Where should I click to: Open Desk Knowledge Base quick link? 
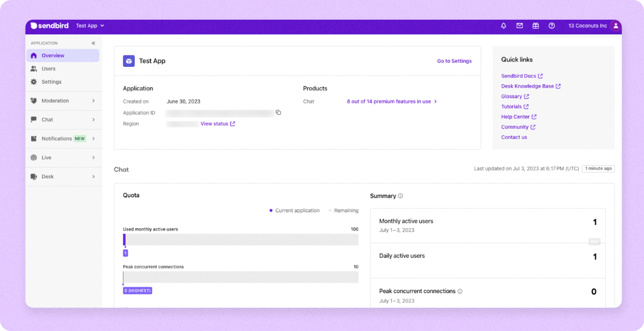[531, 86]
